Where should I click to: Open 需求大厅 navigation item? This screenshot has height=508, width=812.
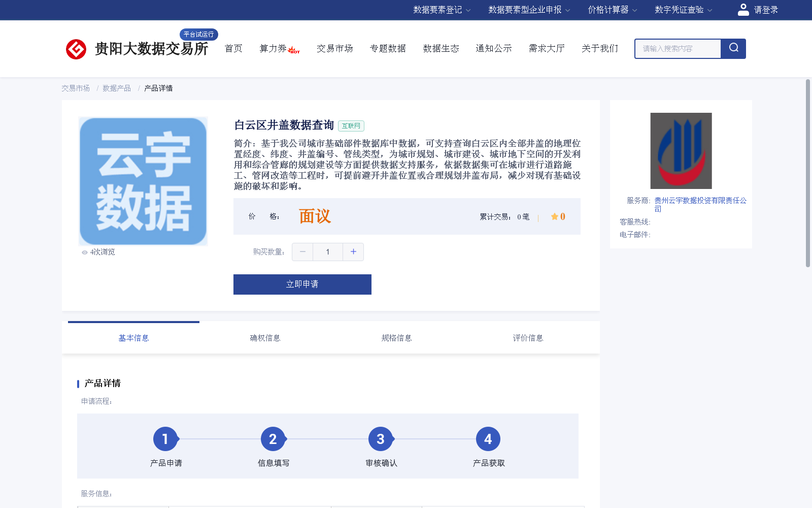click(547, 48)
